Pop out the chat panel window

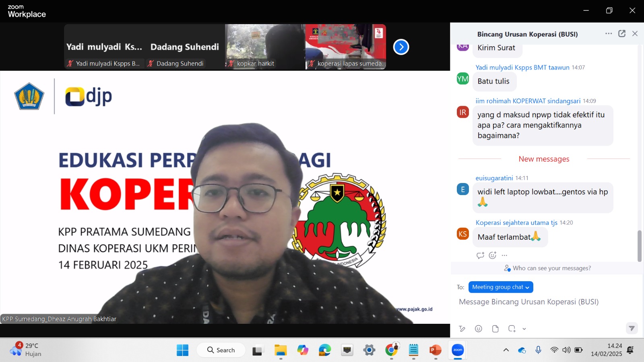622,34
